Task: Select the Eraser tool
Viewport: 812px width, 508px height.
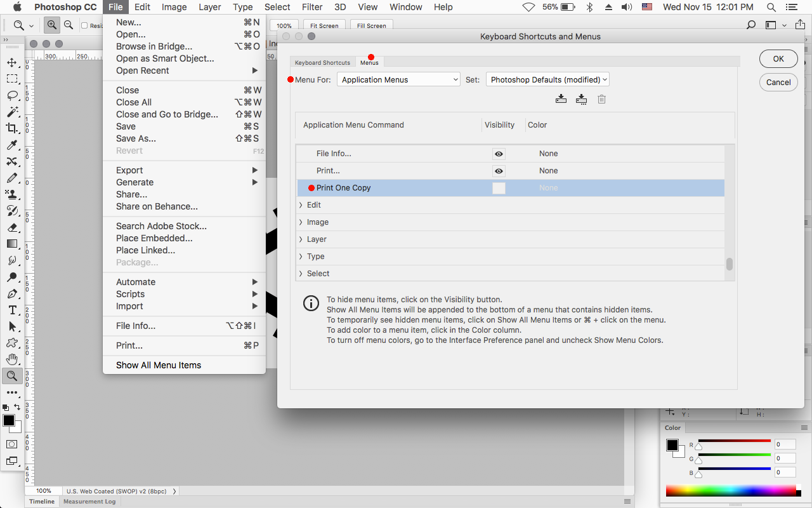Action: (x=11, y=227)
